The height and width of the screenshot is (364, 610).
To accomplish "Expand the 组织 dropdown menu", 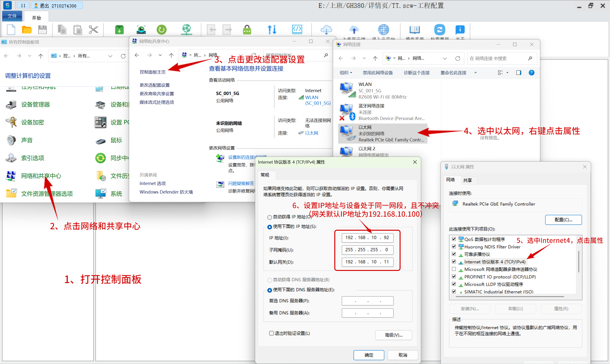I will (x=346, y=73).
